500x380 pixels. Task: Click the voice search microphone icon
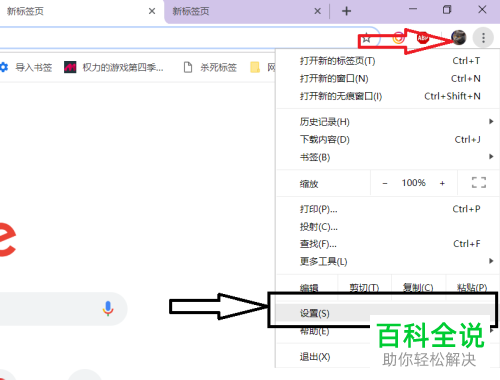pyautogui.click(x=108, y=309)
